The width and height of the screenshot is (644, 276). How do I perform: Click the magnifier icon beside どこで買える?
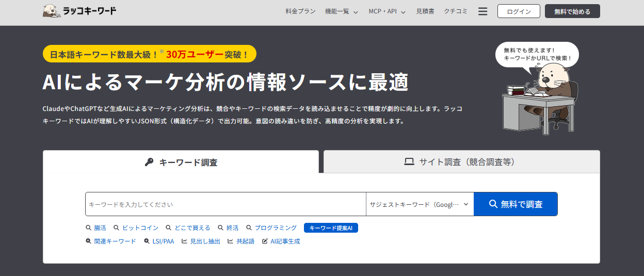tap(169, 228)
